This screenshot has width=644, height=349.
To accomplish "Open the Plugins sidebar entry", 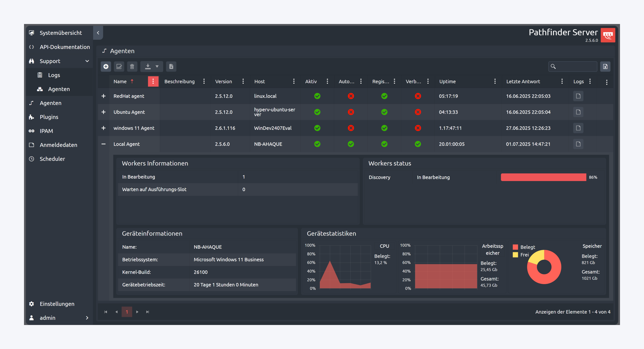I will click(49, 117).
